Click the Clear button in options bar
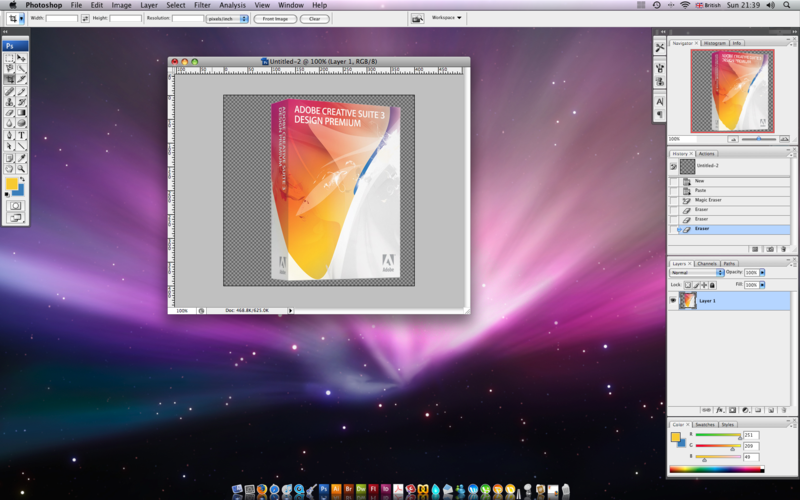800x500 pixels. pyautogui.click(x=315, y=19)
